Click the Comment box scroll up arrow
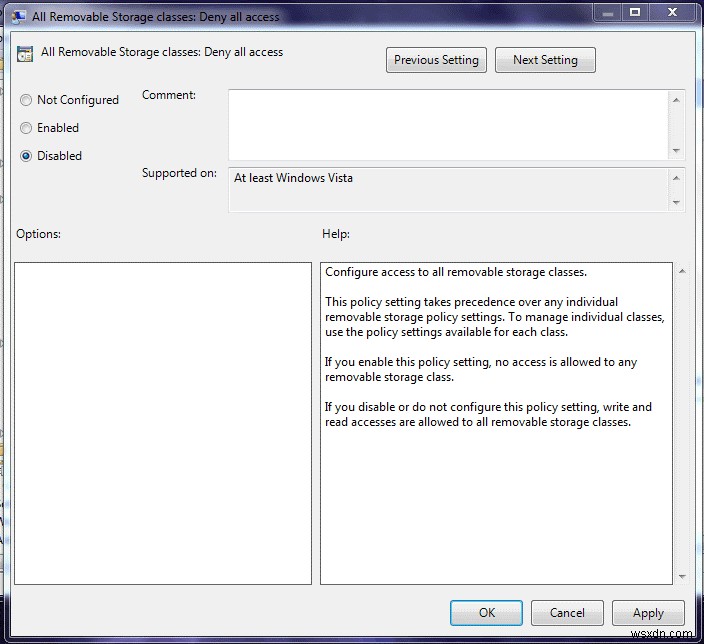Screen dimensions: 704x644 pos(676,100)
